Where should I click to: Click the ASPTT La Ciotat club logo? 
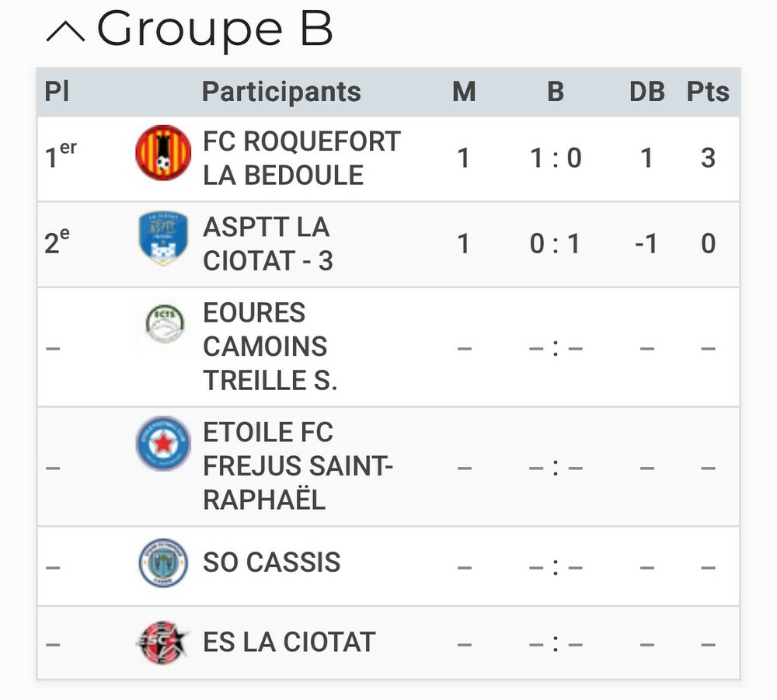pyautogui.click(x=163, y=239)
